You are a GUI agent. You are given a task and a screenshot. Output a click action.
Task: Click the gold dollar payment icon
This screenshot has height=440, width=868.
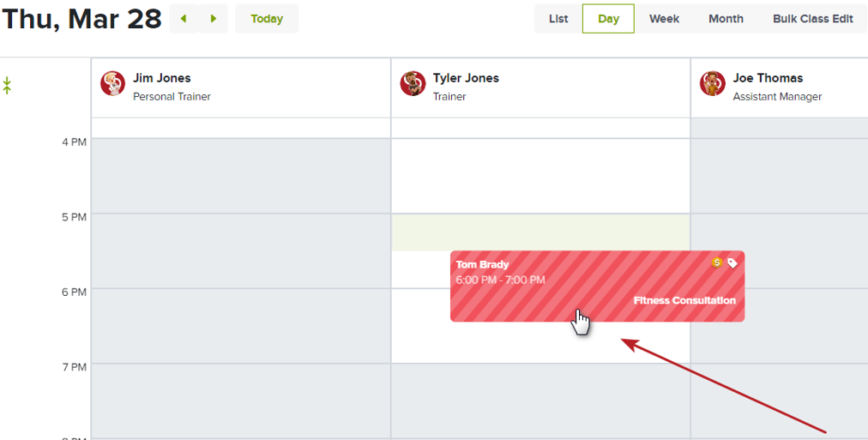(x=717, y=263)
